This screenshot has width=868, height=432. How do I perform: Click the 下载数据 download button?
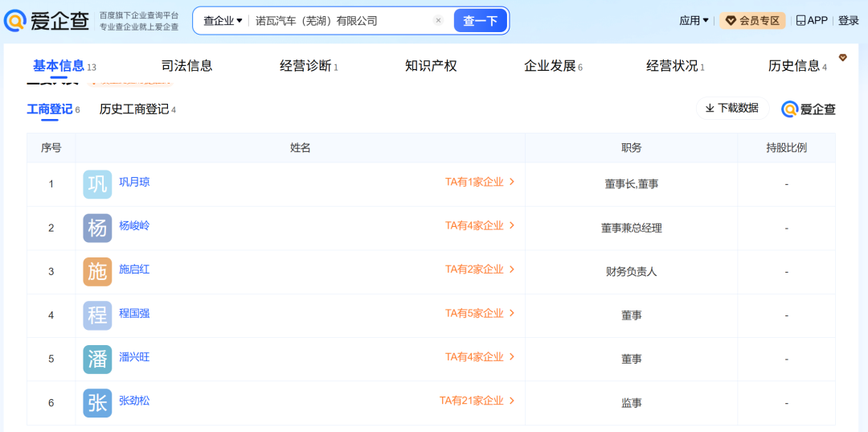732,108
